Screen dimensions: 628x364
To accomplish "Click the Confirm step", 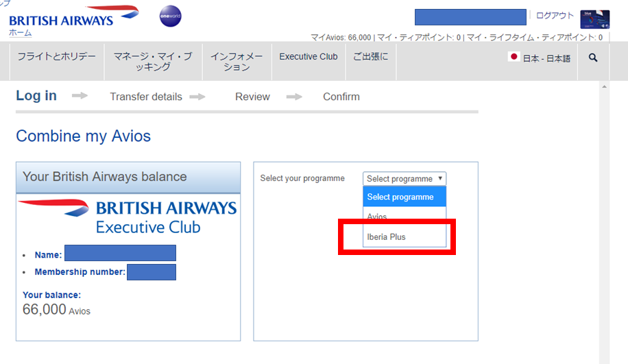I will coord(341,97).
